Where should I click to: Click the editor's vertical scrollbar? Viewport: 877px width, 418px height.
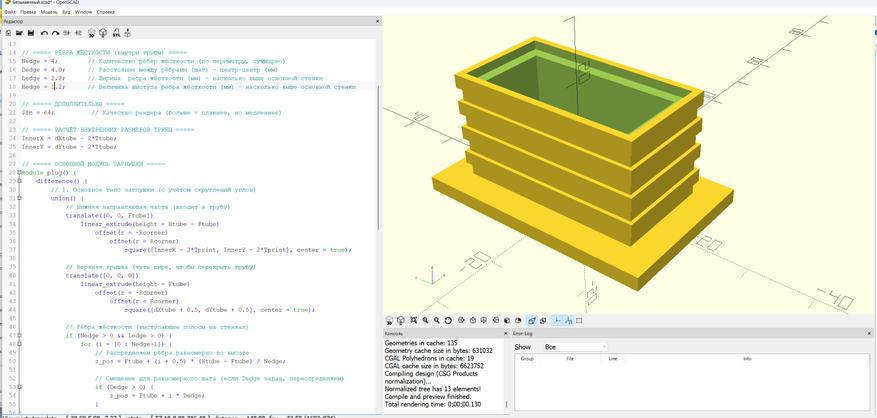[x=378, y=157]
